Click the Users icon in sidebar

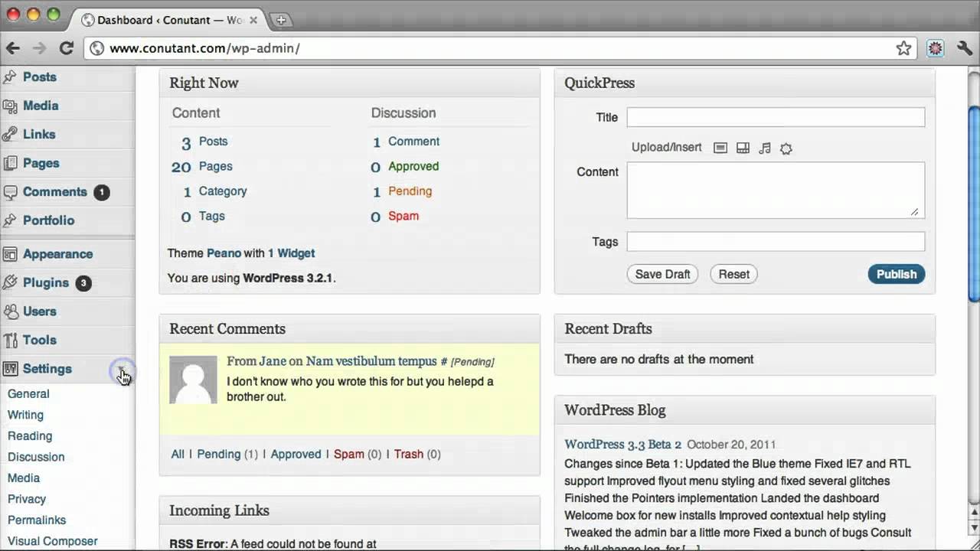coord(10,311)
